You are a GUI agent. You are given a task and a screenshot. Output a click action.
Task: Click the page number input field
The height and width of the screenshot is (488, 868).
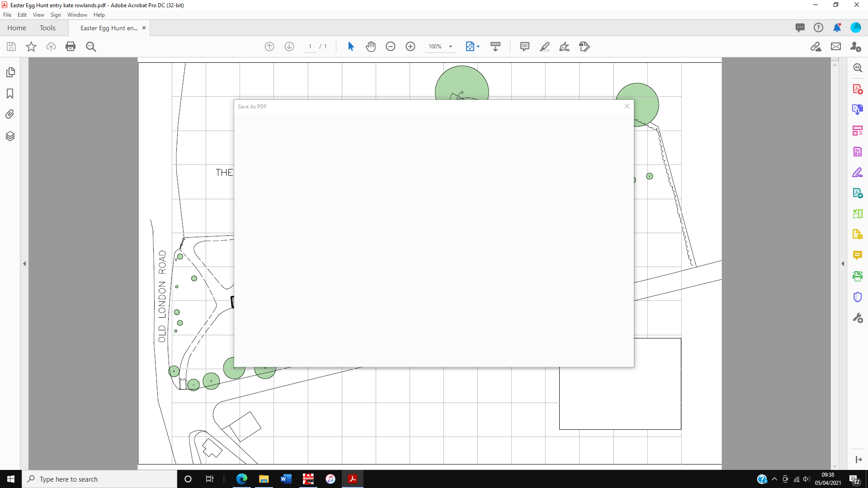point(310,47)
